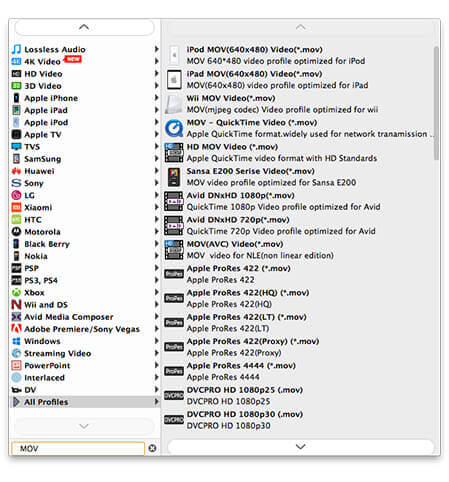The image size is (449, 482).
Task: Click the LG logo icon
Action: (16, 195)
